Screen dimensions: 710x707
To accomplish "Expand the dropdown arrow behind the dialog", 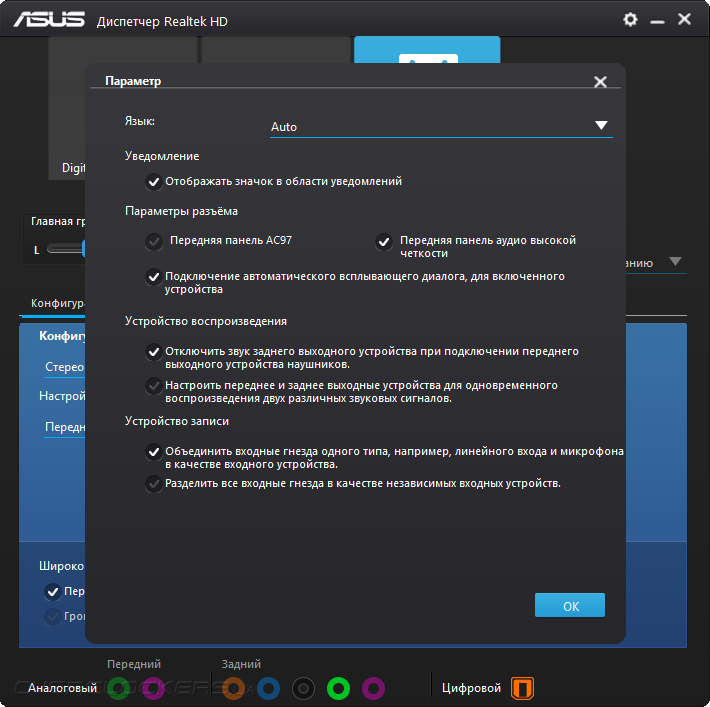I will [675, 262].
